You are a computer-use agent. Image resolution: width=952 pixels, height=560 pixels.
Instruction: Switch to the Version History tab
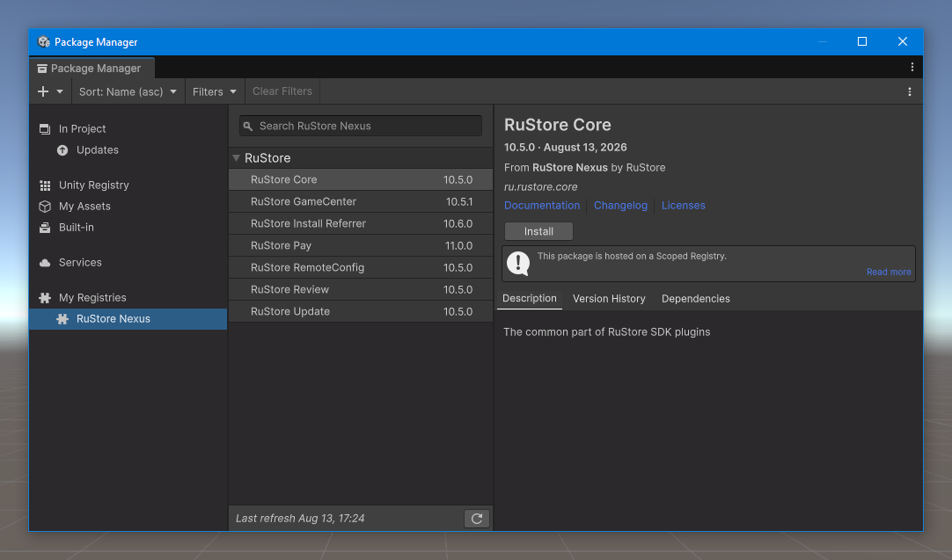coord(609,299)
